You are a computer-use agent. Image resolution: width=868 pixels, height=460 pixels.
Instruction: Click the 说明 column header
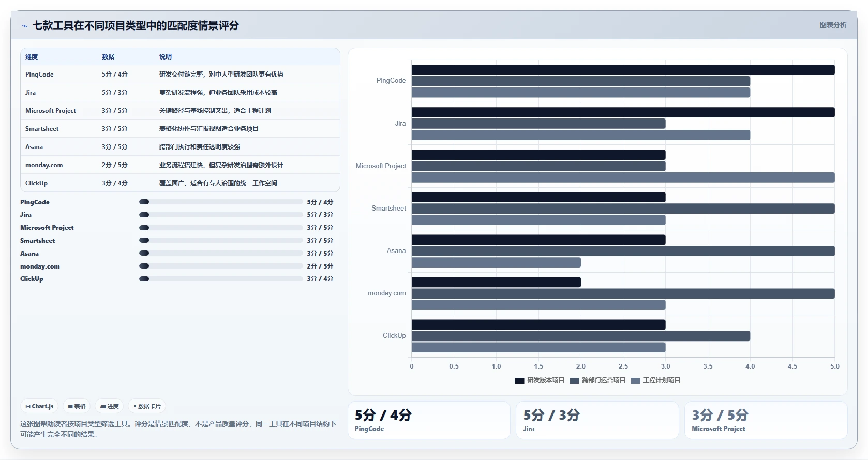(x=166, y=57)
